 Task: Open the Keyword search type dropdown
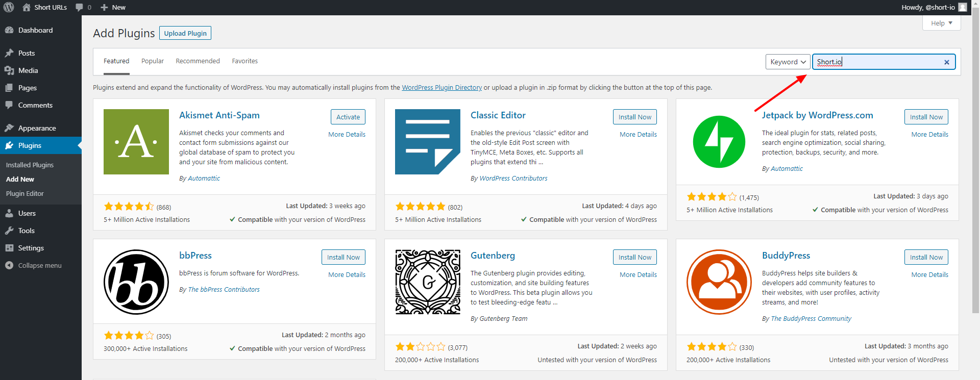(788, 62)
